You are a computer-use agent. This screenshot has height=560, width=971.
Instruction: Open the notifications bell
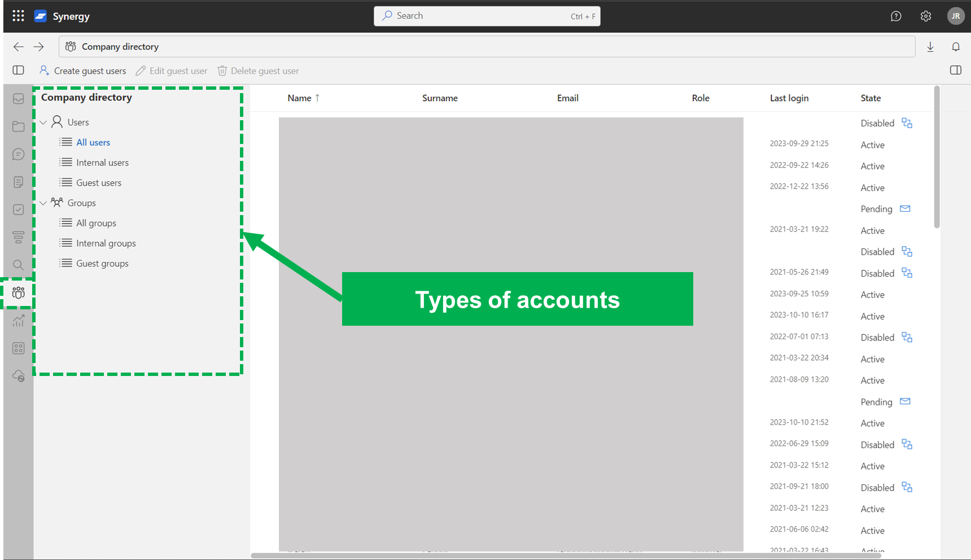click(956, 47)
